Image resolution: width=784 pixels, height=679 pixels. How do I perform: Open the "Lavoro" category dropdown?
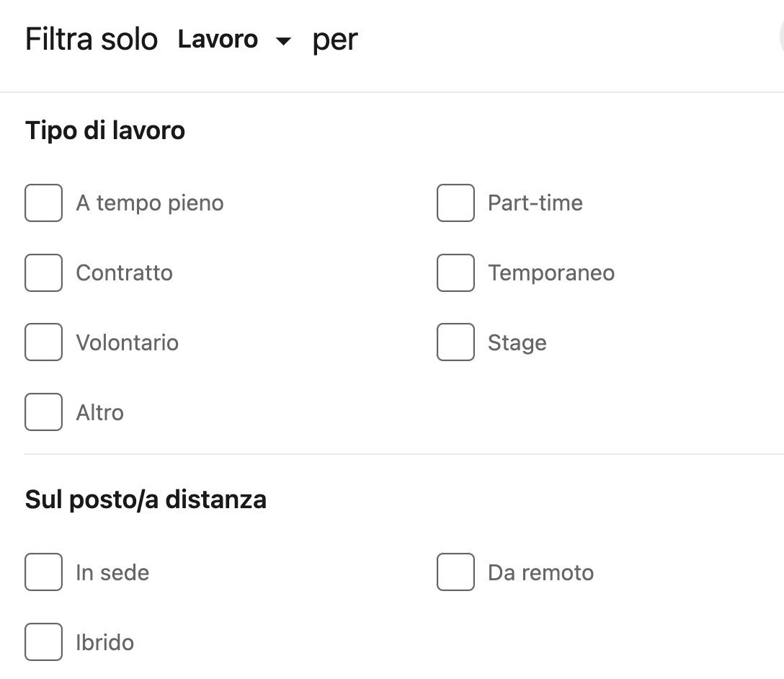[218, 39]
